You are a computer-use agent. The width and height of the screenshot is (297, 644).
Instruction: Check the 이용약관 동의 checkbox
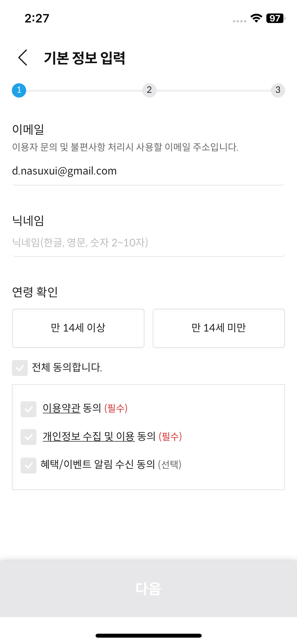pos(29,409)
